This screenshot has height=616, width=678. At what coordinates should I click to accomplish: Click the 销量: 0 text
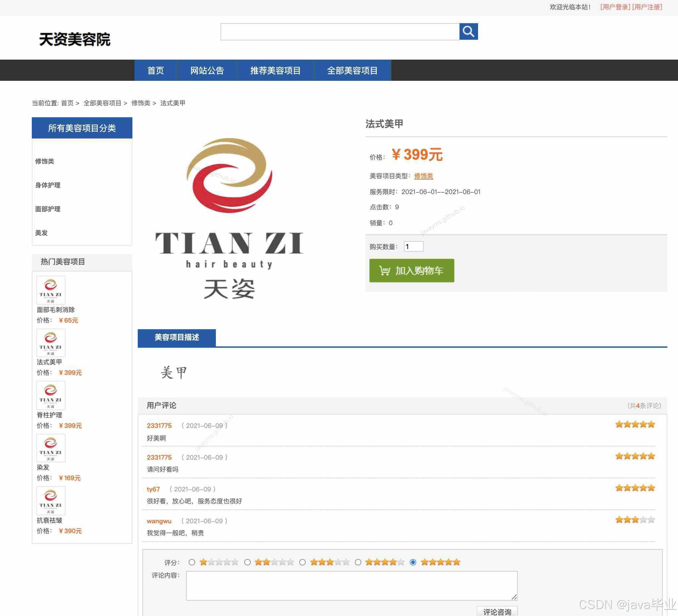(x=381, y=223)
